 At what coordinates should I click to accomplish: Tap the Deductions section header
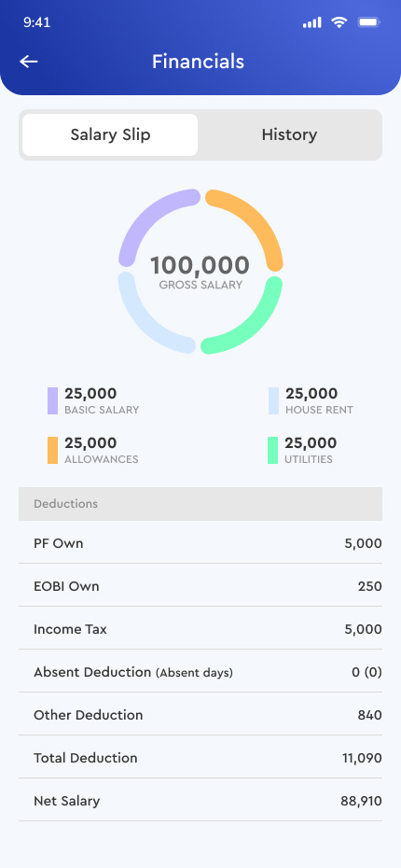[x=200, y=504]
